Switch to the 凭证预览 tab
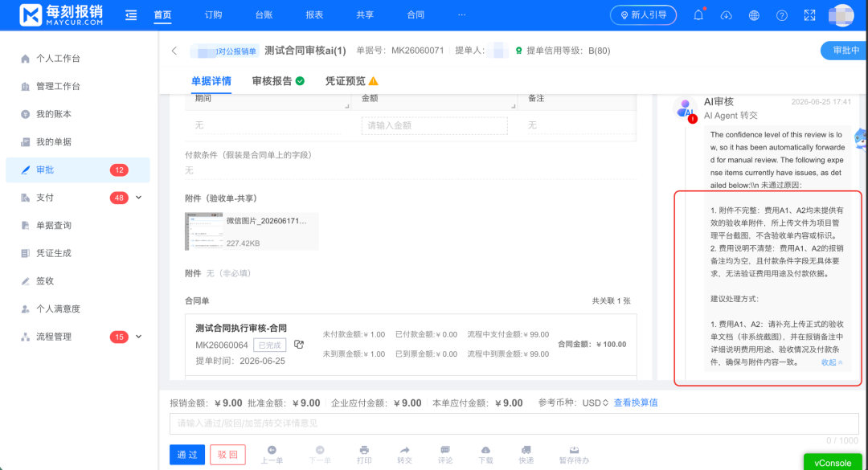 tap(346, 81)
